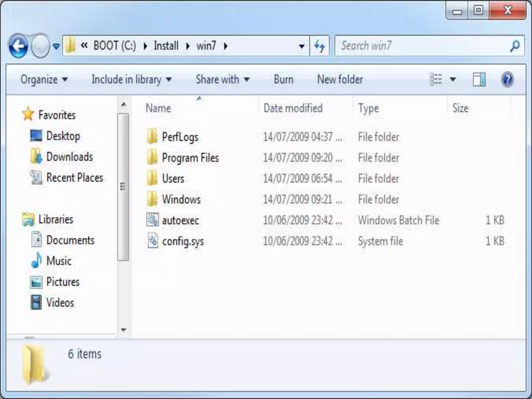Expand arrow after BOOT (C:) breadcrumb
The width and height of the screenshot is (532, 399).
(x=145, y=46)
